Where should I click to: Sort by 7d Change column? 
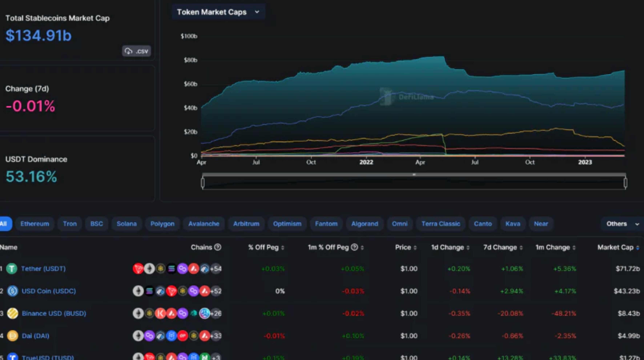click(x=521, y=248)
